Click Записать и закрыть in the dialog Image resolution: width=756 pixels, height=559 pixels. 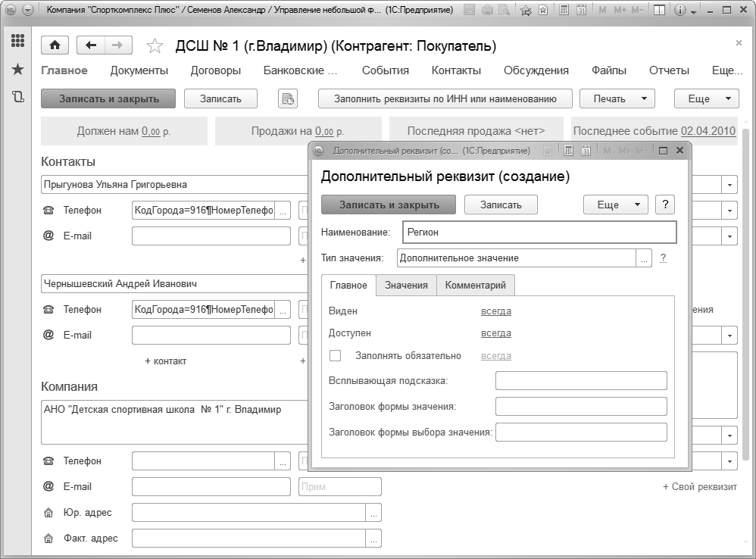point(389,205)
